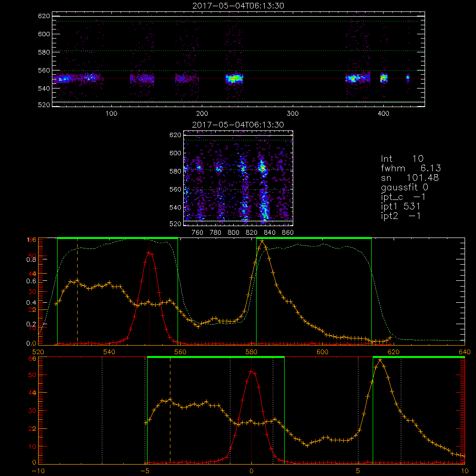Click x-axis label 640 of the upper profile plot
476x476 pixels.
pos(465,352)
